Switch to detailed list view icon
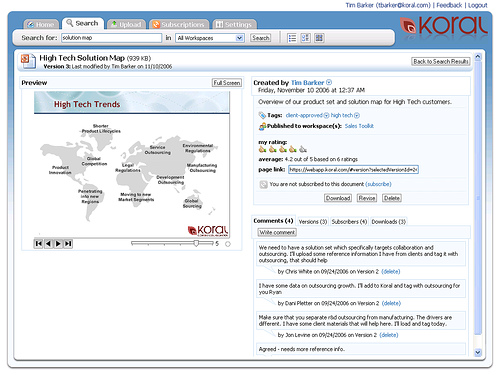Image resolution: width=500 pixels, height=375 pixels. click(305, 38)
